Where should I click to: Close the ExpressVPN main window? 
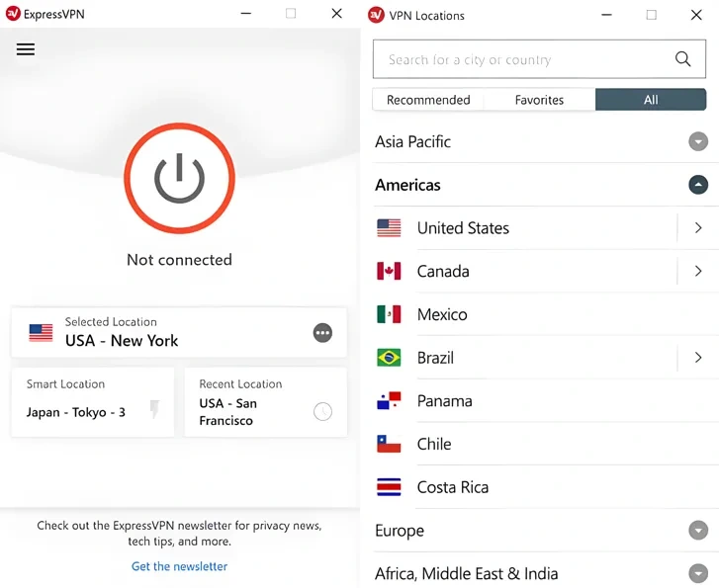click(336, 13)
